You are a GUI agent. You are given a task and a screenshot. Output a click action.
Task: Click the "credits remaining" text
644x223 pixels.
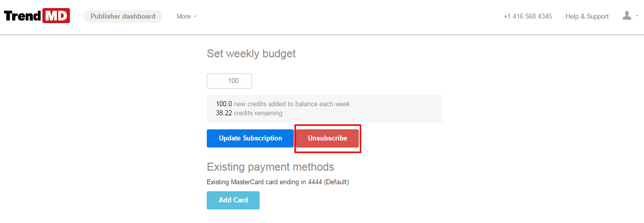click(x=258, y=113)
